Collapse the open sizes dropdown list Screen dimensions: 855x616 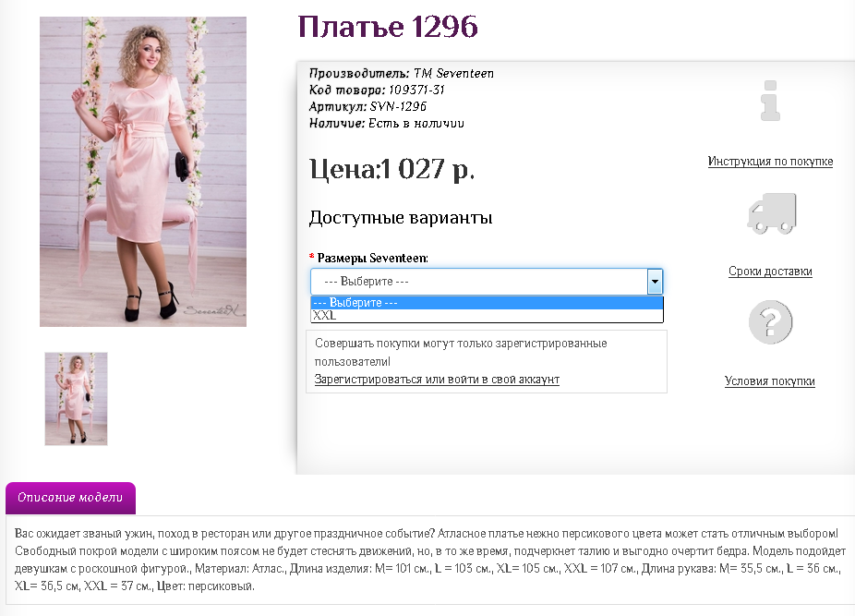(x=656, y=281)
